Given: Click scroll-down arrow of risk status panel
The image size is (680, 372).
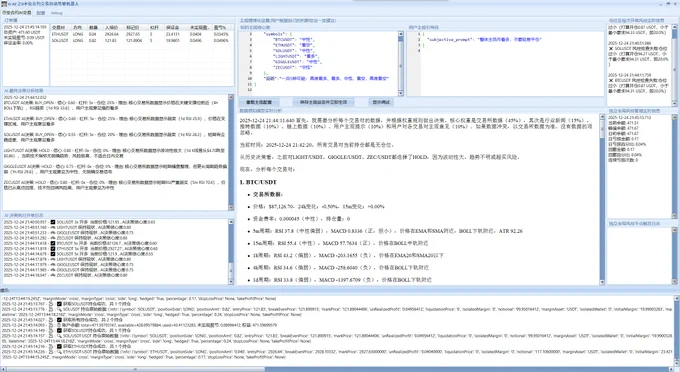Looking at the screenshot, I should coord(674,215).
